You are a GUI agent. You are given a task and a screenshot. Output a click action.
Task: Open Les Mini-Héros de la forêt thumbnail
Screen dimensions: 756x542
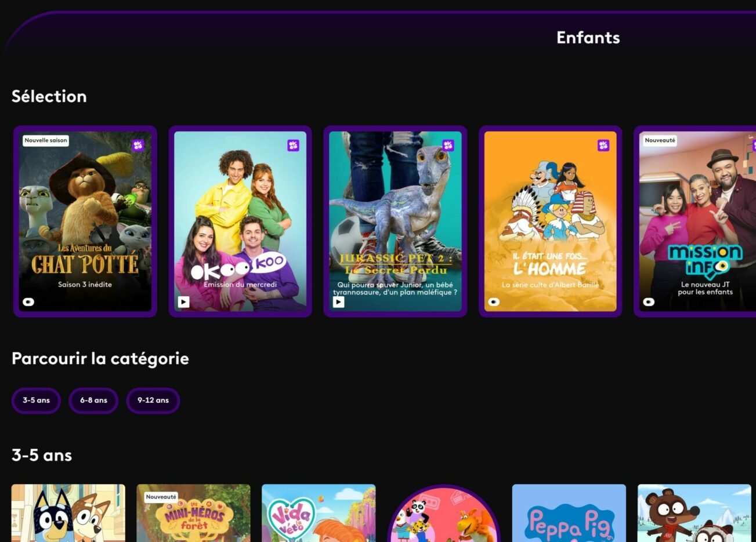point(194,513)
